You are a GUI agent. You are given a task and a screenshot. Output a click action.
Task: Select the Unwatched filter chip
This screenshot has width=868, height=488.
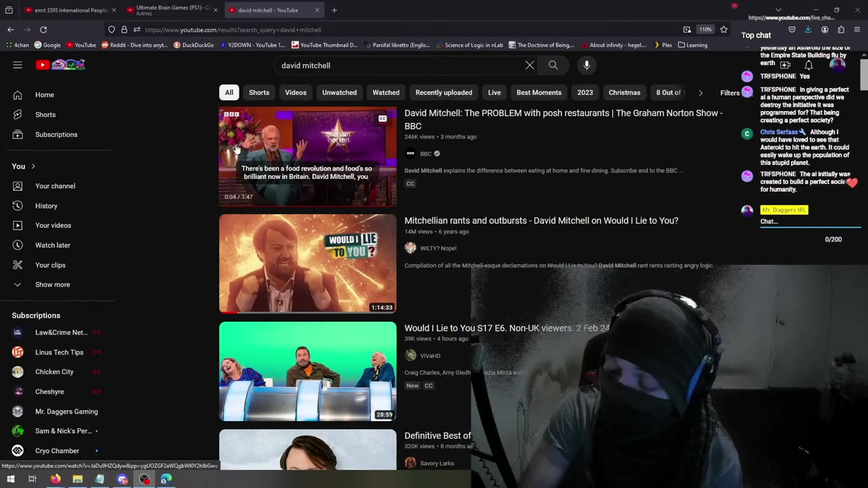(340, 92)
